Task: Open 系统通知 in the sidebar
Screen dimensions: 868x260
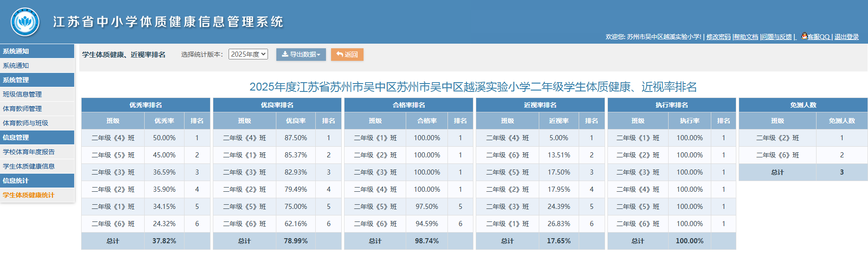Action: coord(16,65)
